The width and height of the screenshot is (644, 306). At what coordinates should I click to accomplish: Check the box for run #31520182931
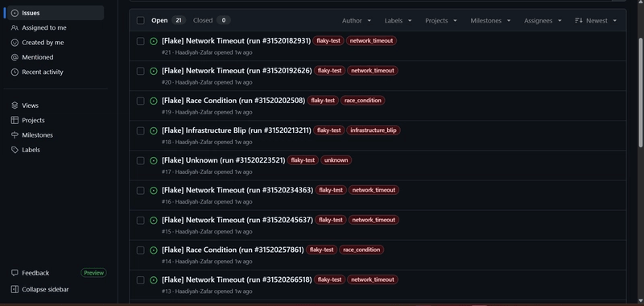(140, 41)
